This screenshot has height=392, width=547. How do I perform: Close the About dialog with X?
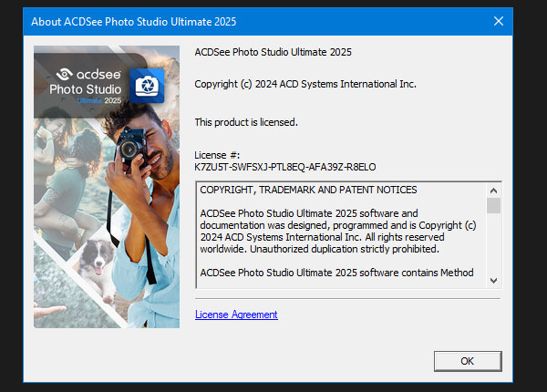point(499,21)
